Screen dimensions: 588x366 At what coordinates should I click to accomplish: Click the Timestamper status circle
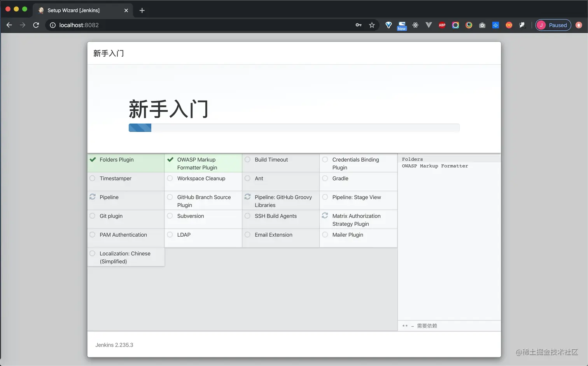click(x=93, y=178)
